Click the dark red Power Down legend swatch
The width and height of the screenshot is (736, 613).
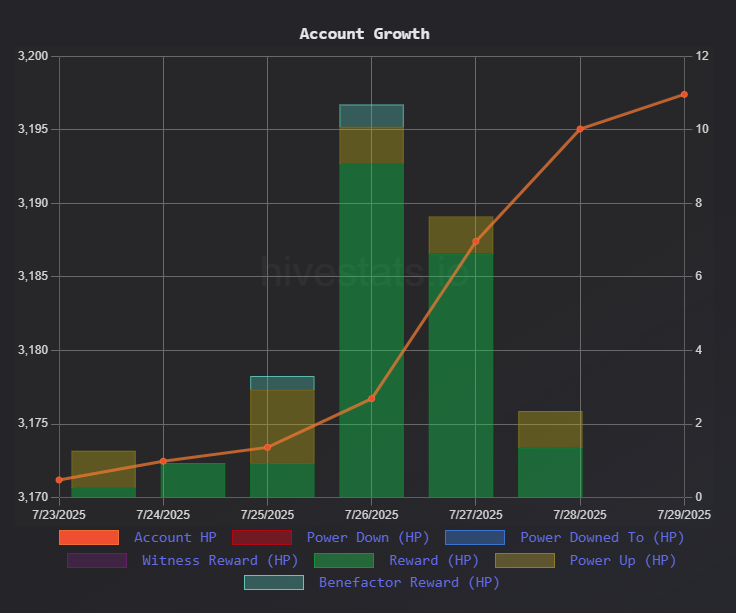click(262, 537)
